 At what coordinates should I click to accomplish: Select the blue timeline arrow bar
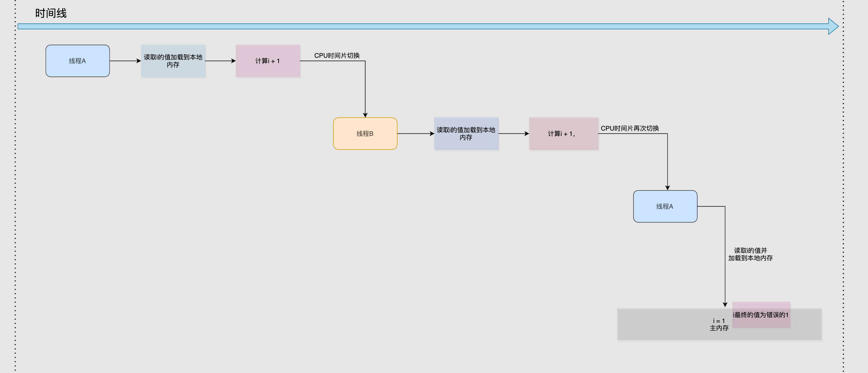[404, 26]
